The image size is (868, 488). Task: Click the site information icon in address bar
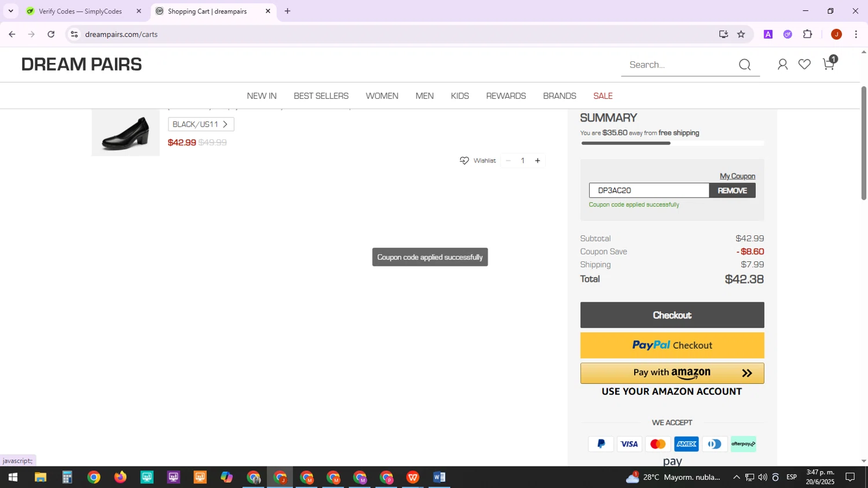click(x=74, y=35)
